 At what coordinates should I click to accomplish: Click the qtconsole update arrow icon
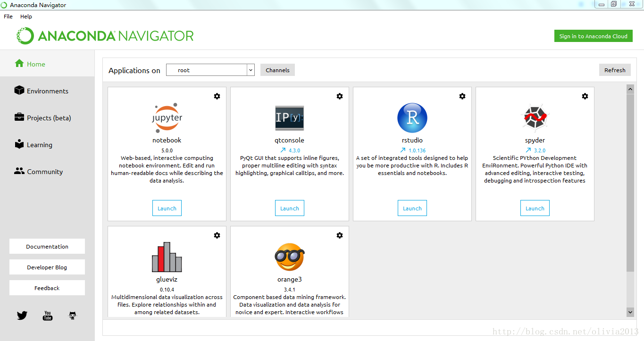point(284,150)
